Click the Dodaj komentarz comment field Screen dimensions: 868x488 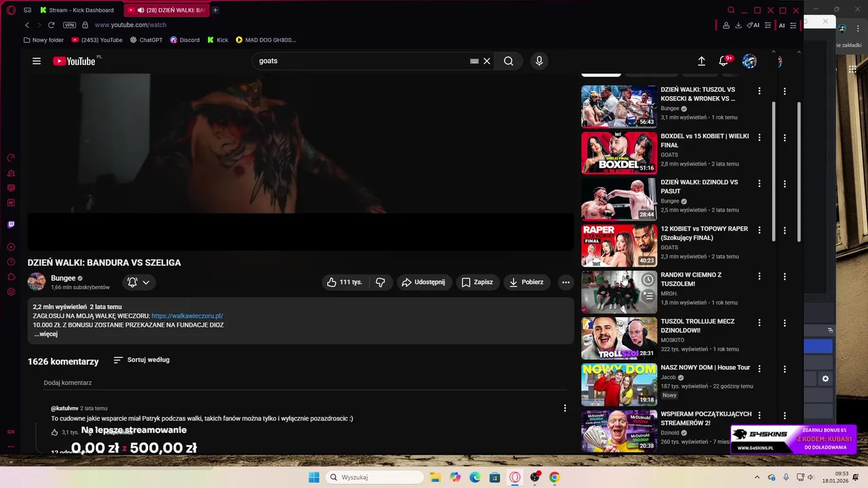tap(304, 383)
